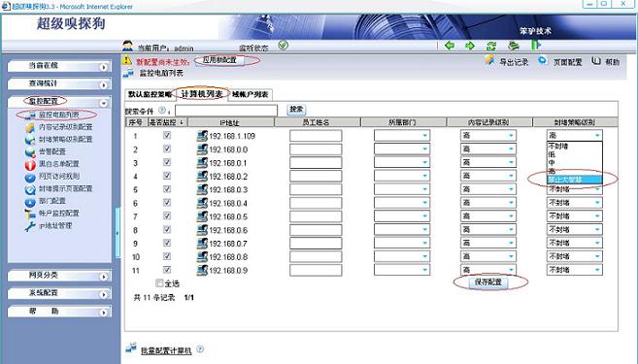Switch to the 默认监控策略 tab
This screenshot has height=364, width=638.
(x=150, y=94)
